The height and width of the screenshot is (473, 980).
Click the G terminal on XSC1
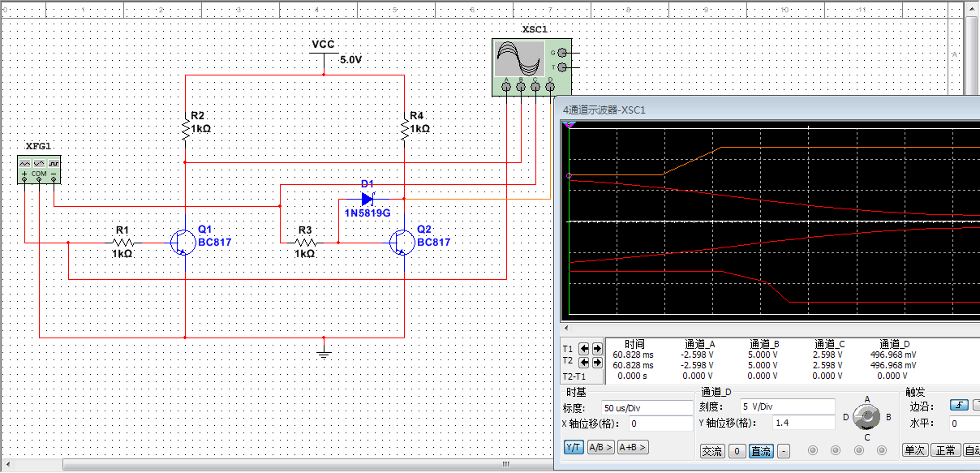563,52
